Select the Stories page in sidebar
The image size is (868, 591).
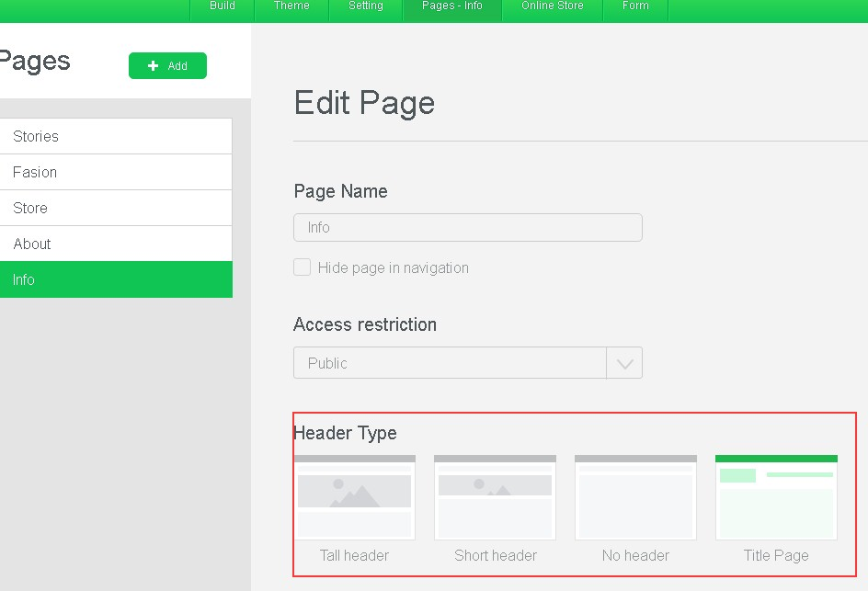[116, 136]
